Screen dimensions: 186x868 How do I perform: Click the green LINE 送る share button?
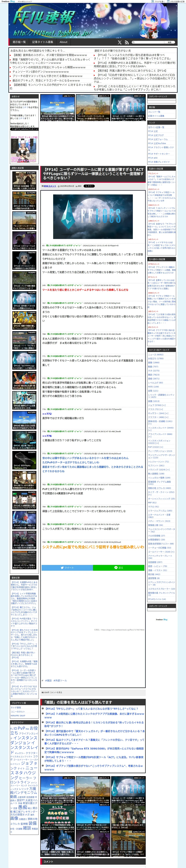119,568
